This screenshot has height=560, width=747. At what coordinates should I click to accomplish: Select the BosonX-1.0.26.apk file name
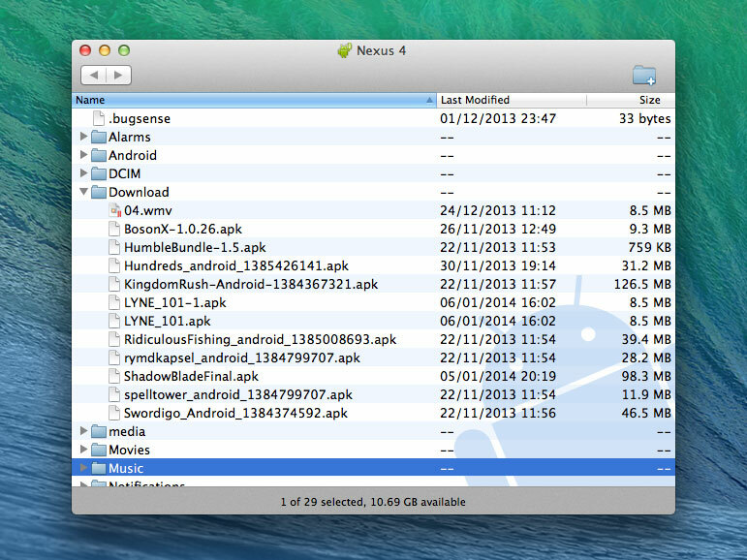click(x=183, y=230)
